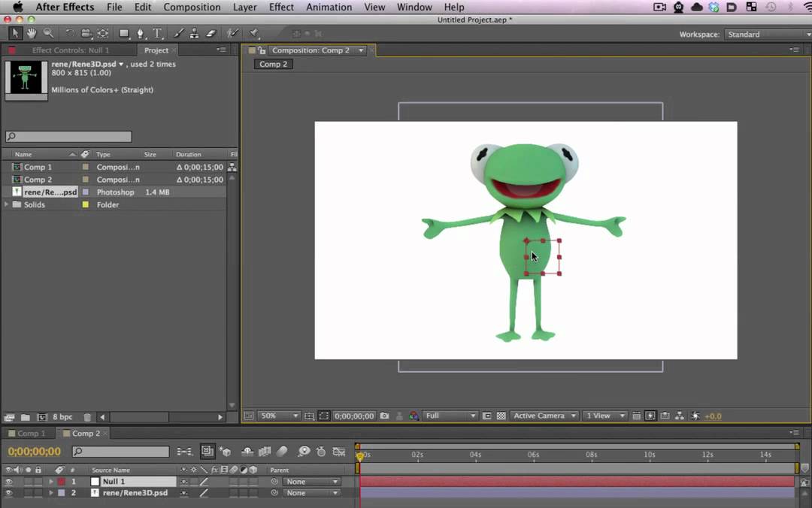Screen dimensions: 812x508
Task: Open the Animation menu
Action: [329, 8]
